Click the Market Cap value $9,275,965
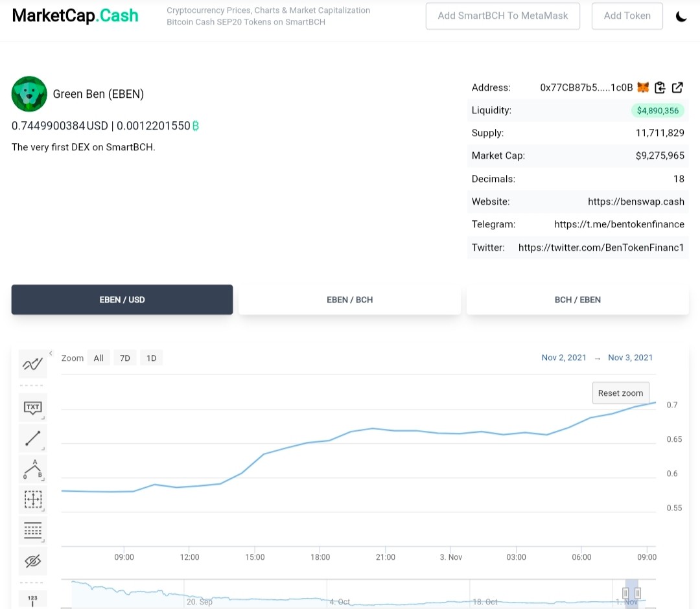The width and height of the screenshot is (700, 609). [x=660, y=155]
